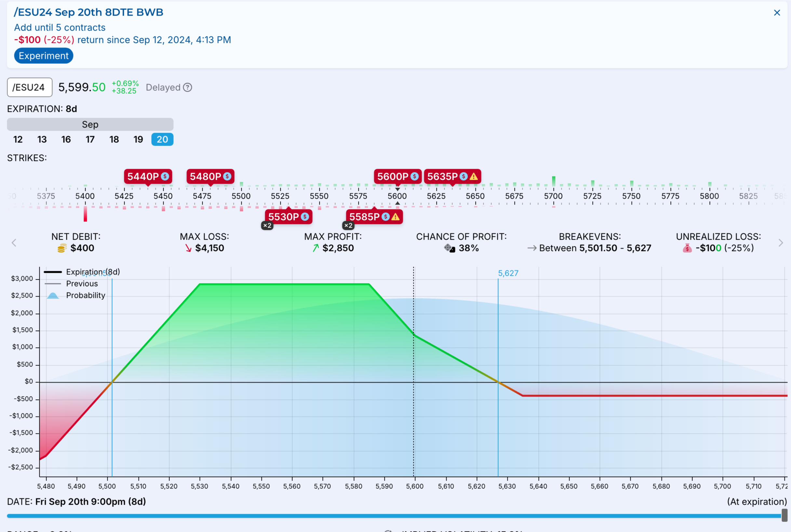
Task: Open the Delayed quote help icon
Action: click(188, 87)
